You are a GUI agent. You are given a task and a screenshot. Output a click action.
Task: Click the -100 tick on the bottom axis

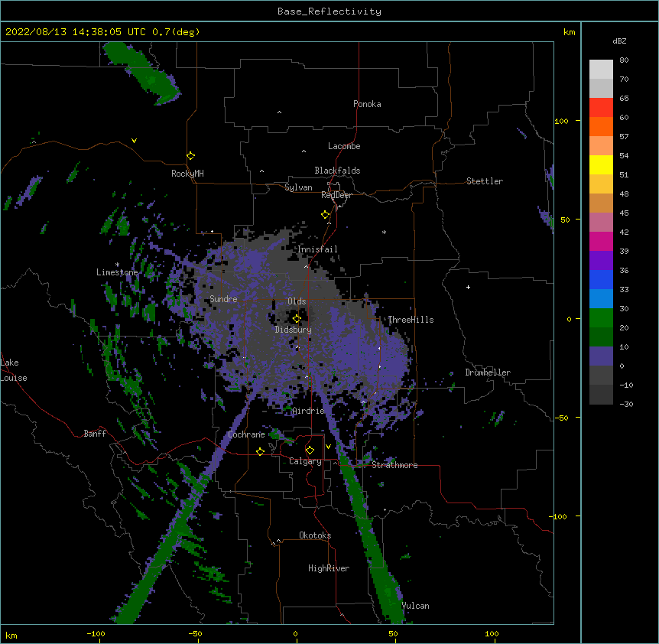(96, 633)
